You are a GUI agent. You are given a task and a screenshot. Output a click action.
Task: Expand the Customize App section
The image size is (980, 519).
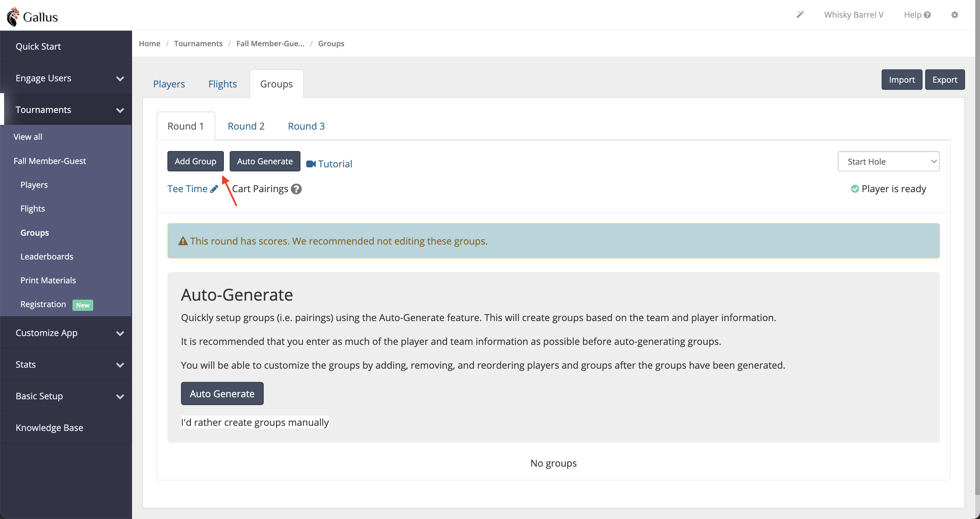tap(66, 333)
